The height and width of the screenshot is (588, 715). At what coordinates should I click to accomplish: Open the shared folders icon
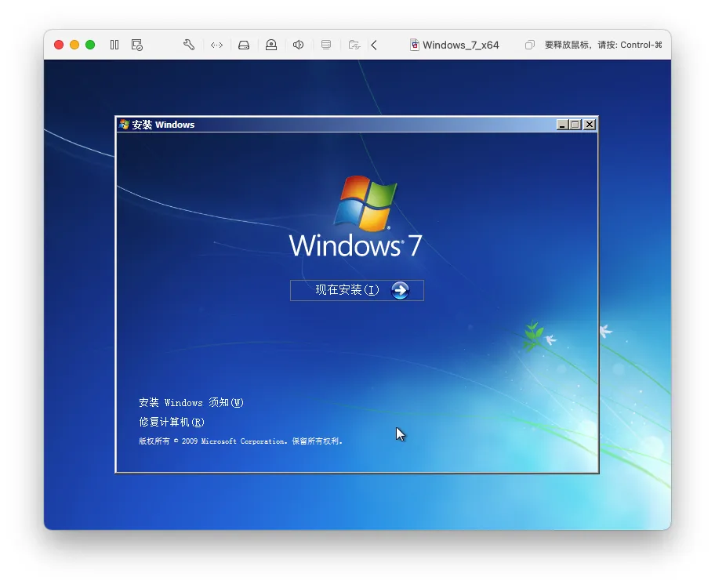354,45
